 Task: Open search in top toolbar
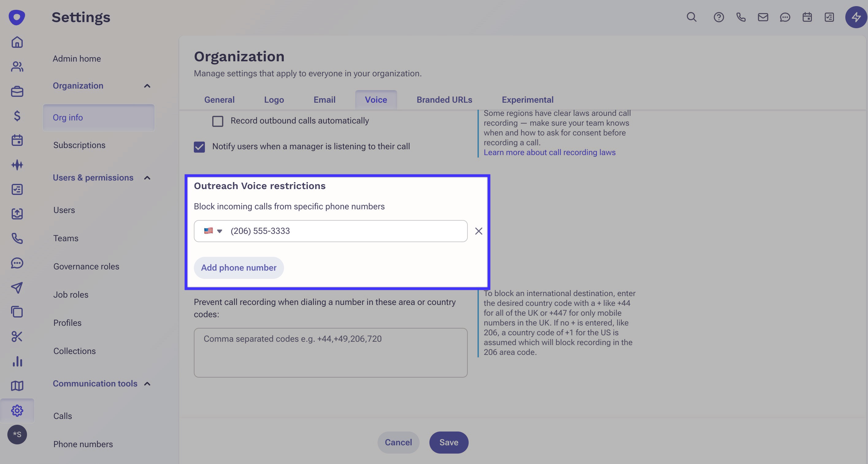(691, 17)
